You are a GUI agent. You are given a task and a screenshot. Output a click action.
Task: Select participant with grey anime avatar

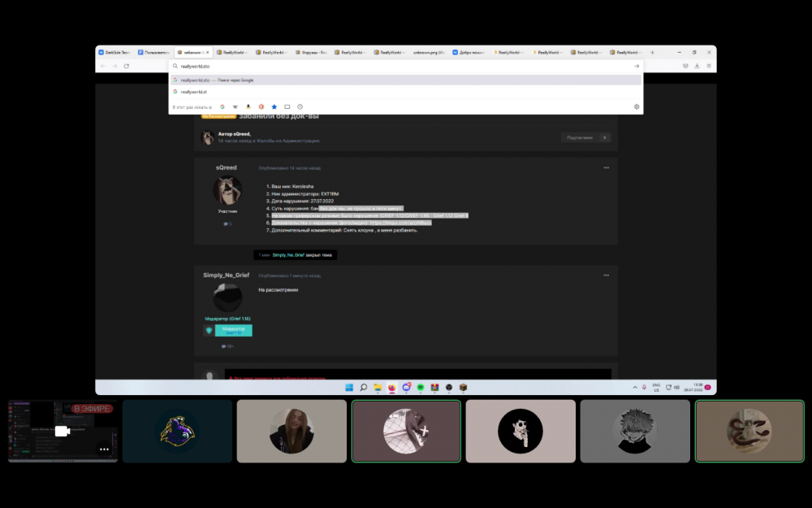coord(635,432)
